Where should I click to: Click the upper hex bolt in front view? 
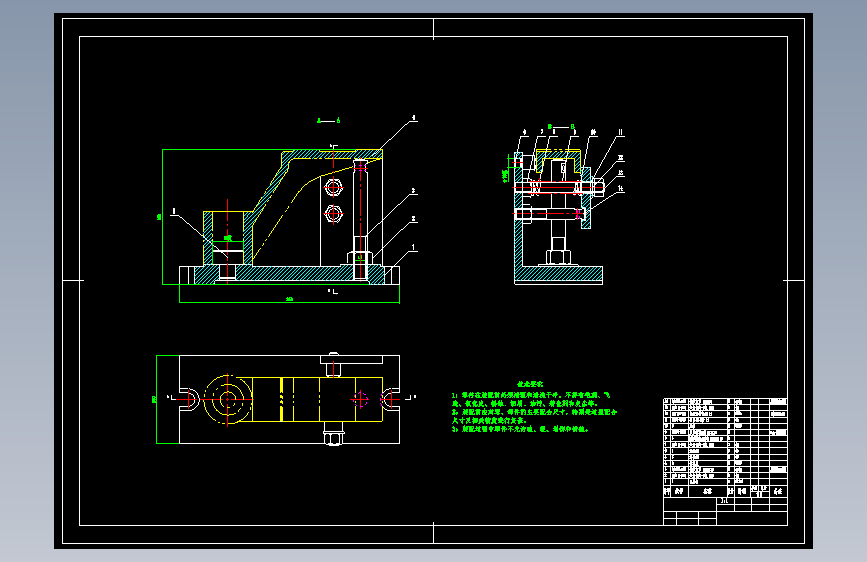[333, 188]
